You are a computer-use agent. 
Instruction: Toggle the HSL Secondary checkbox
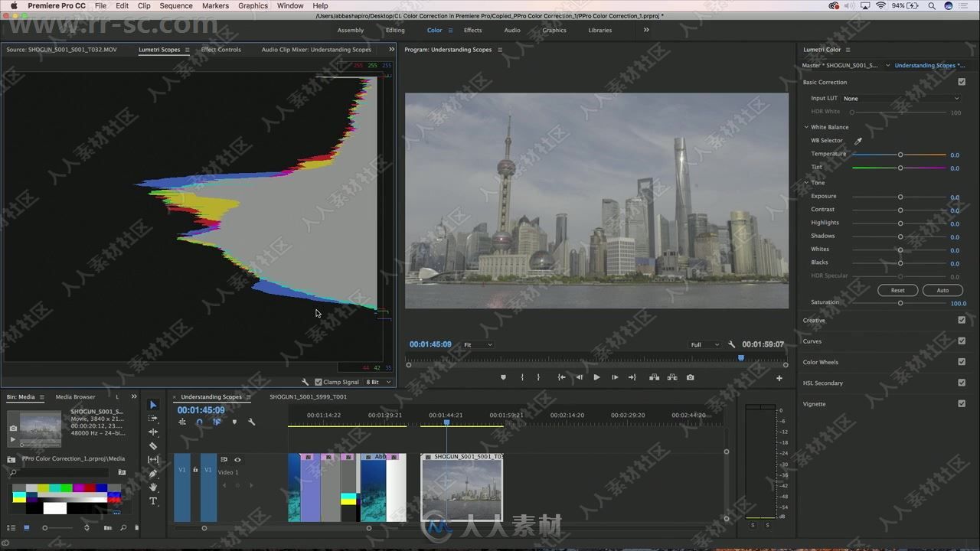point(962,383)
